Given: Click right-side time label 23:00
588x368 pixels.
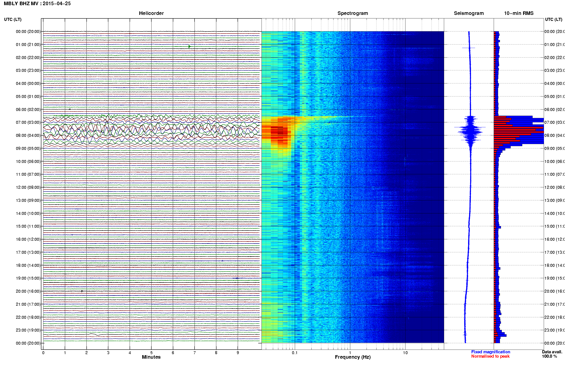Looking at the screenshot, I should point(554,330).
